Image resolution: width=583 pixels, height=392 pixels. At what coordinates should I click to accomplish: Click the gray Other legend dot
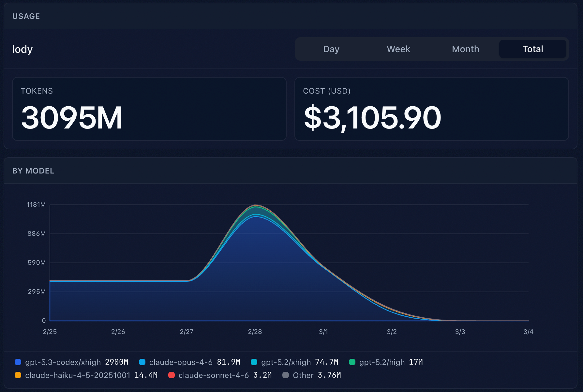[286, 375]
